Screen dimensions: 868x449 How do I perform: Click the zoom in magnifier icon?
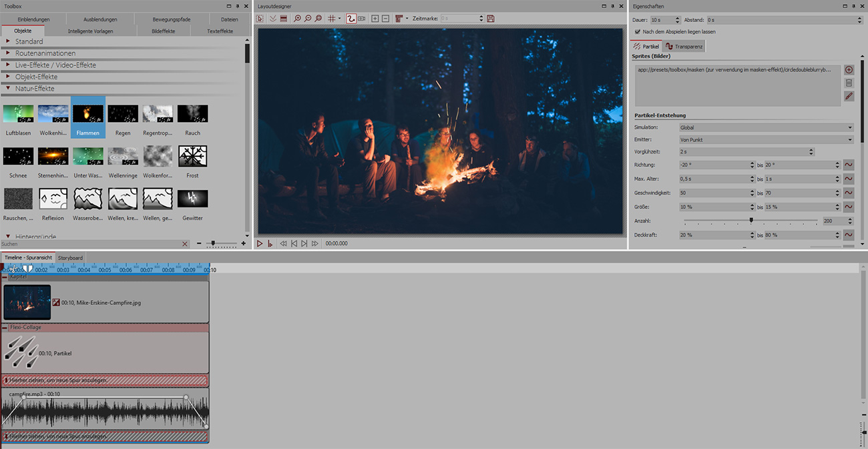tap(297, 19)
